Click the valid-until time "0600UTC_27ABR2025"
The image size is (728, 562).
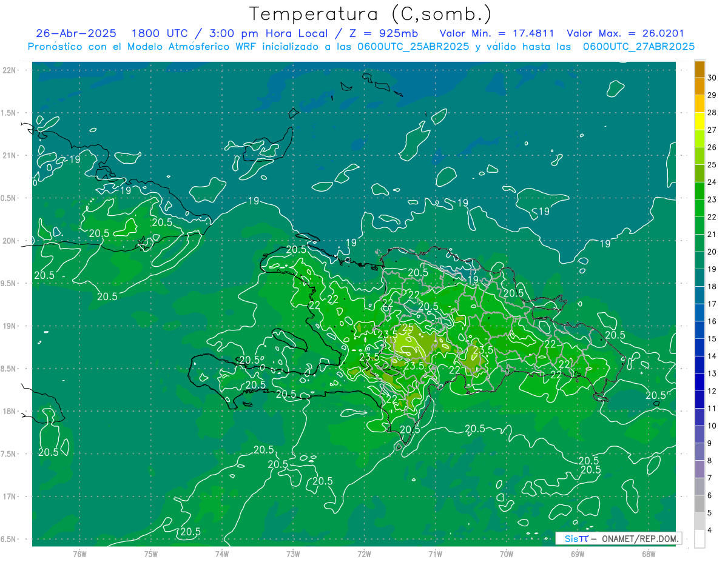pos(639,47)
